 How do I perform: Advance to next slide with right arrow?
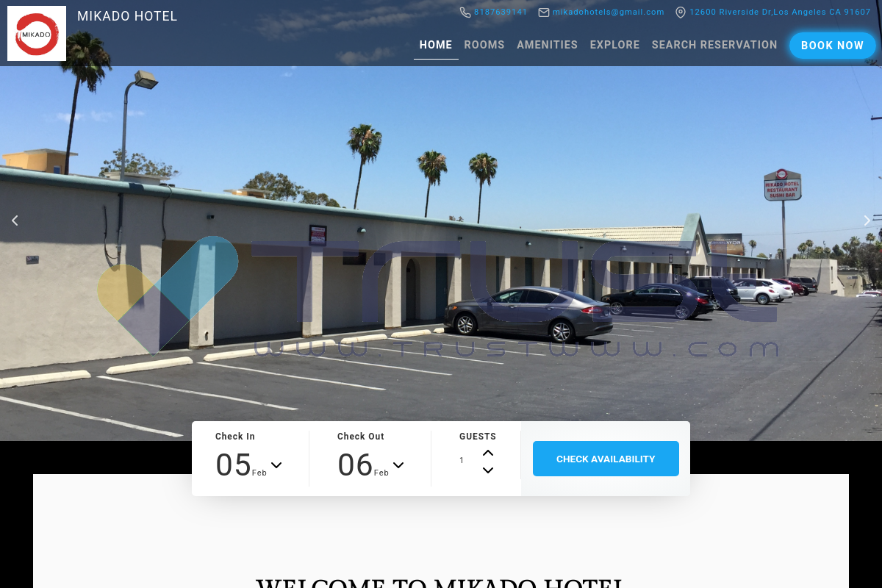pyautogui.click(x=867, y=220)
